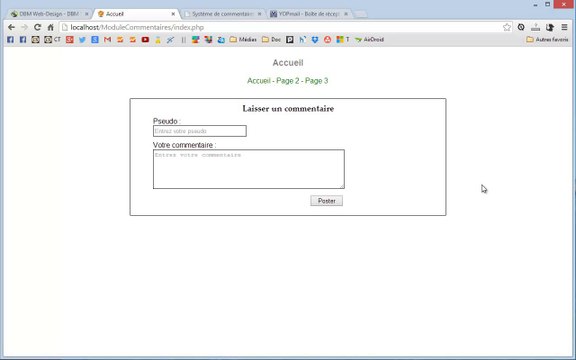Reload the current page
The image size is (576, 360).
[x=37, y=27]
